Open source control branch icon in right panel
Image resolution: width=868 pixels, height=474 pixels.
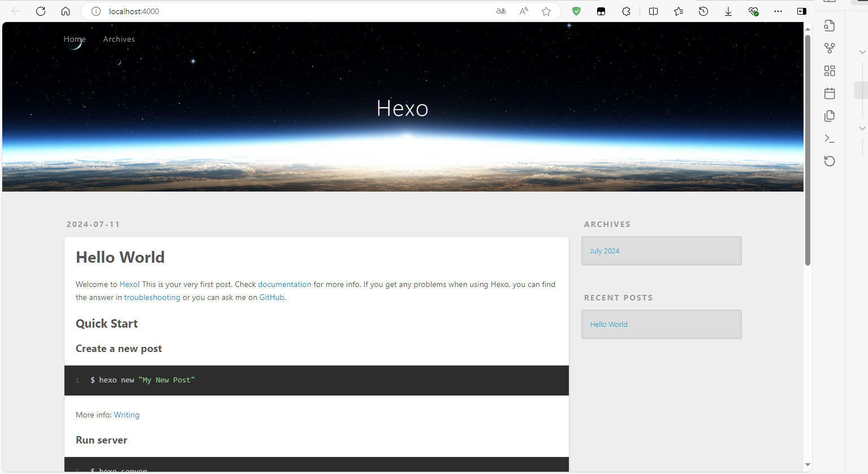[x=830, y=48]
